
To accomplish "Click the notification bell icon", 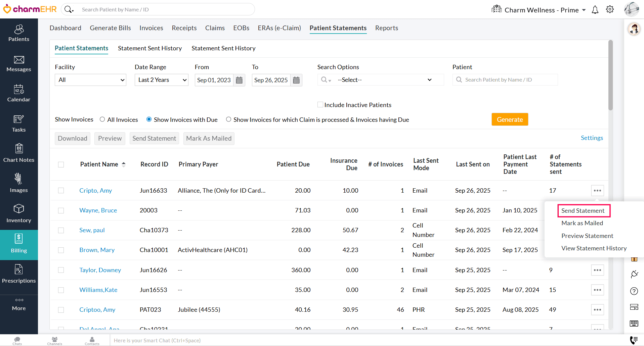I will [x=595, y=10].
